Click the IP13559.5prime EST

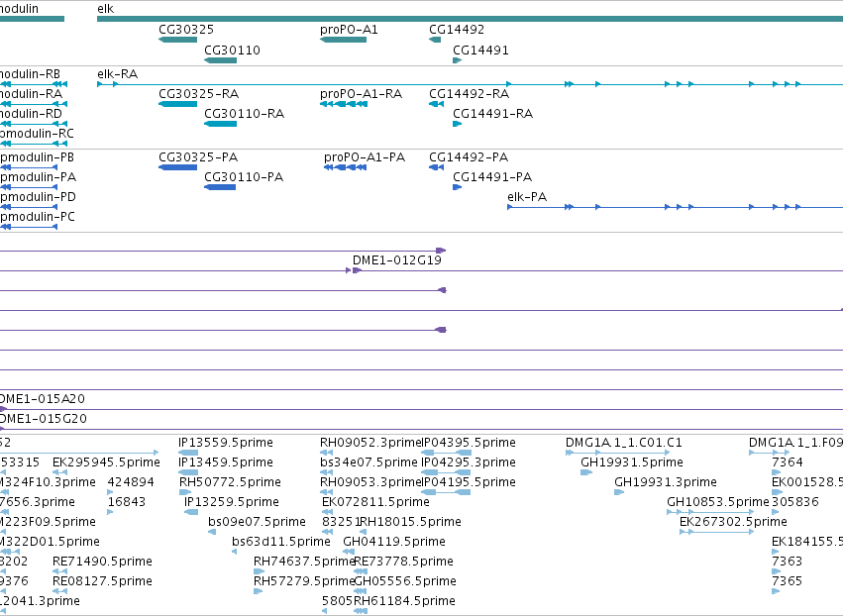coord(188,453)
